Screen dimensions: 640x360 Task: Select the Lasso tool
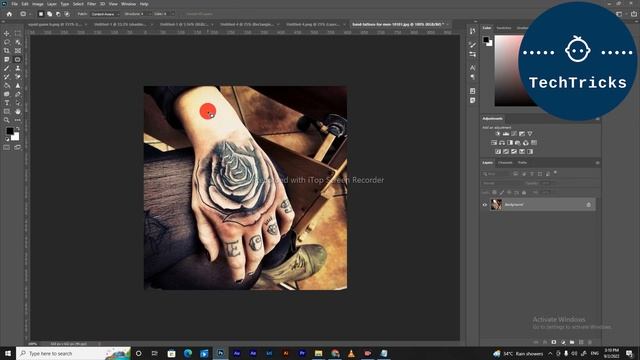click(x=7, y=42)
